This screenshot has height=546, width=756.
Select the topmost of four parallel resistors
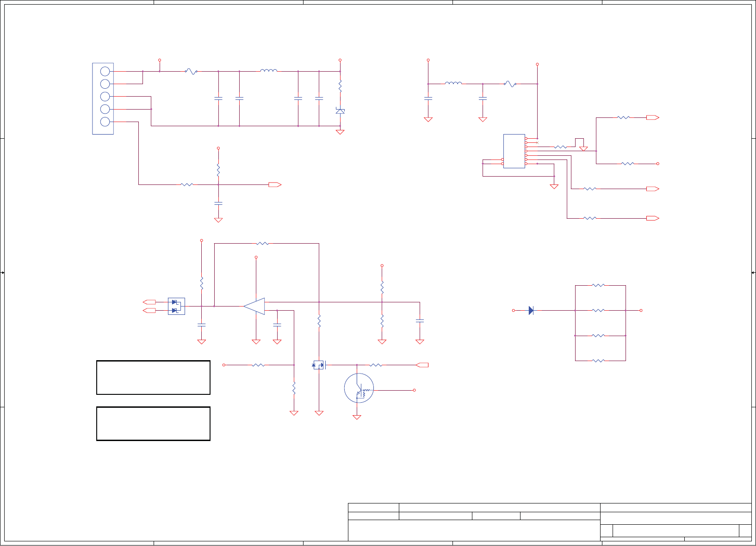click(x=598, y=285)
